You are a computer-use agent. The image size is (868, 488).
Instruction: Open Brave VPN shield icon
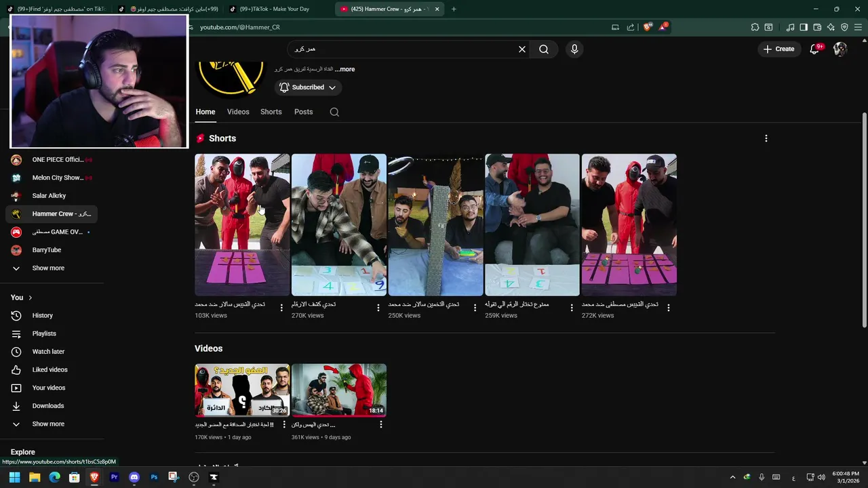[844, 27]
